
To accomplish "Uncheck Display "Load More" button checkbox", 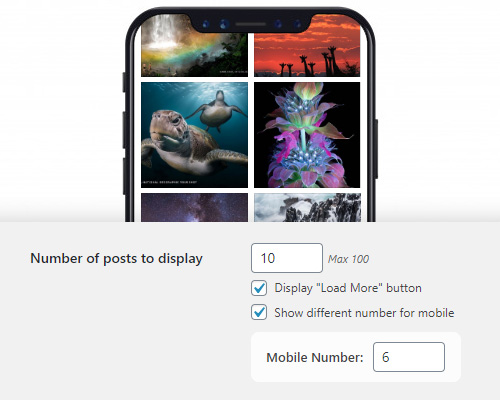I will coord(259,288).
